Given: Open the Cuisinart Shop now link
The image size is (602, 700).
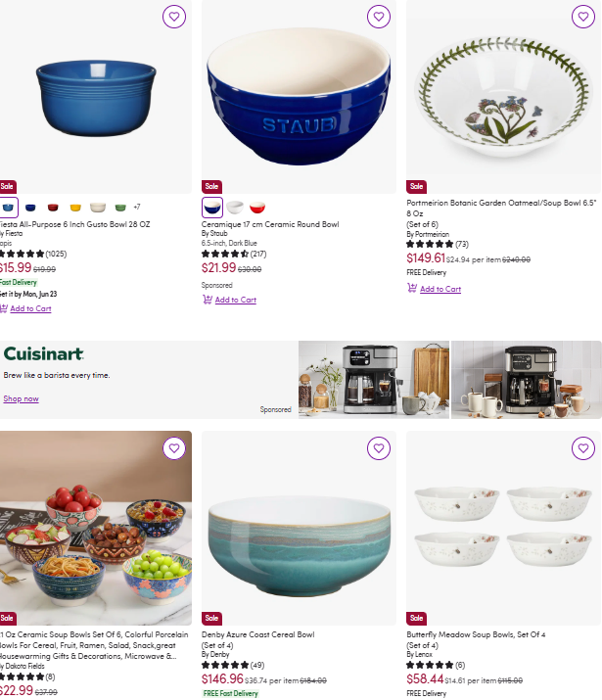Looking at the screenshot, I should 21,398.
